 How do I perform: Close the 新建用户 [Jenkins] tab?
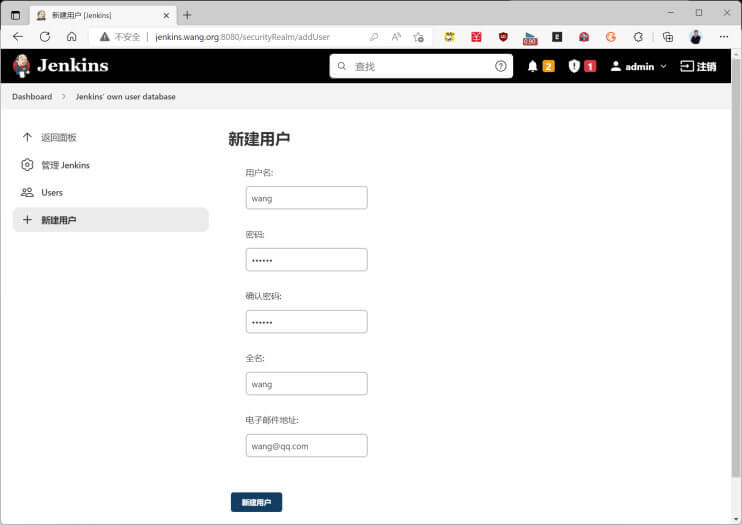click(166, 15)
